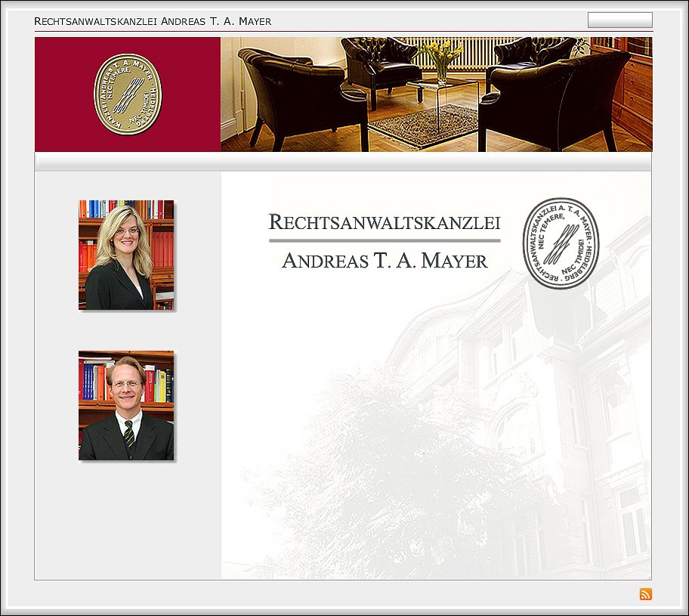
Task: Click the gray stamp seal emblem
Action: pyautogui.click(x=561, y=243)
